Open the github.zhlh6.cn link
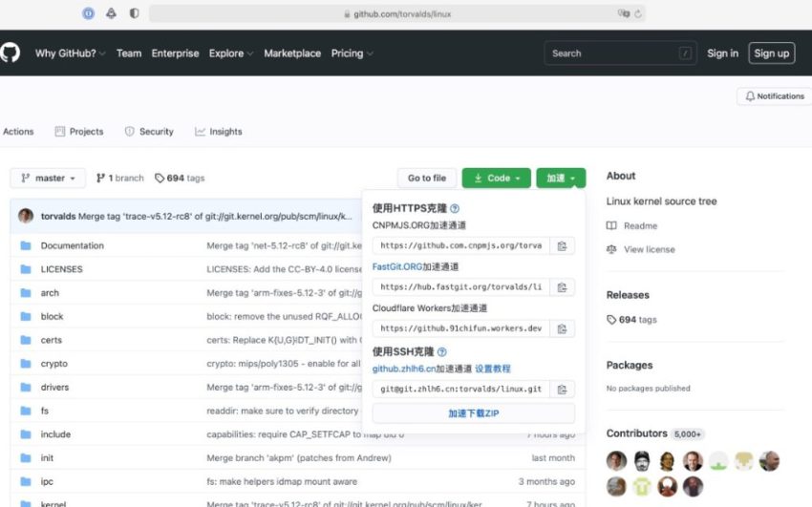The width and height of the screenshot is (812, 507). point(404,369)
